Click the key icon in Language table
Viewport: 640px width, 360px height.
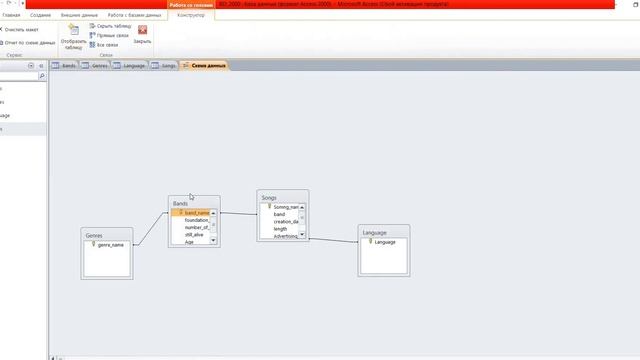pyautogui.click(x=371, y=241)
